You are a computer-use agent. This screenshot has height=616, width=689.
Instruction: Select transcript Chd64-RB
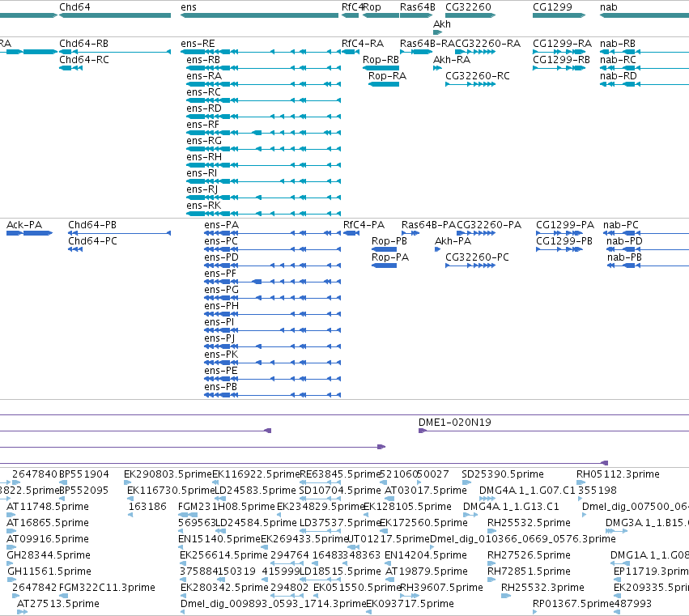point(84,44)
